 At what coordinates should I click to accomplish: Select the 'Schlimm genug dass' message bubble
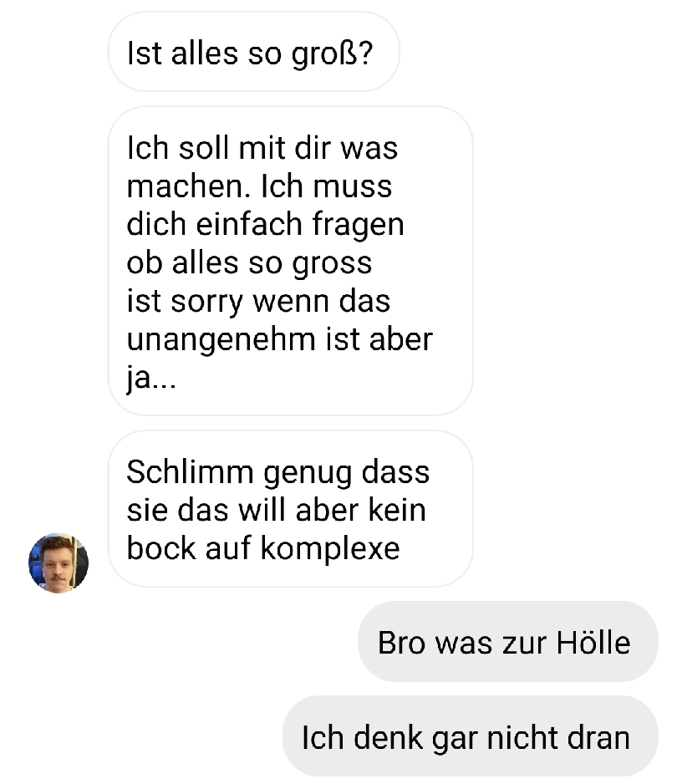point(291,508)
